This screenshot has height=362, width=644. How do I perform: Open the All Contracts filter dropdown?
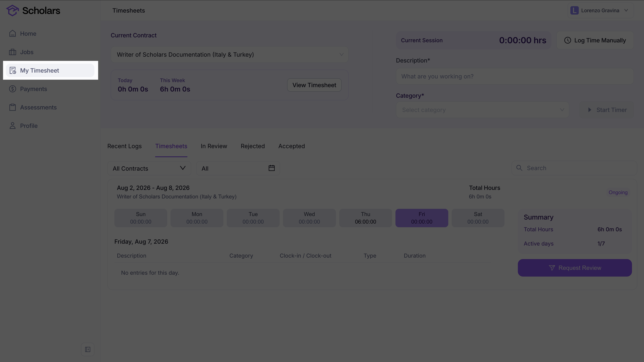pos(149,168)
